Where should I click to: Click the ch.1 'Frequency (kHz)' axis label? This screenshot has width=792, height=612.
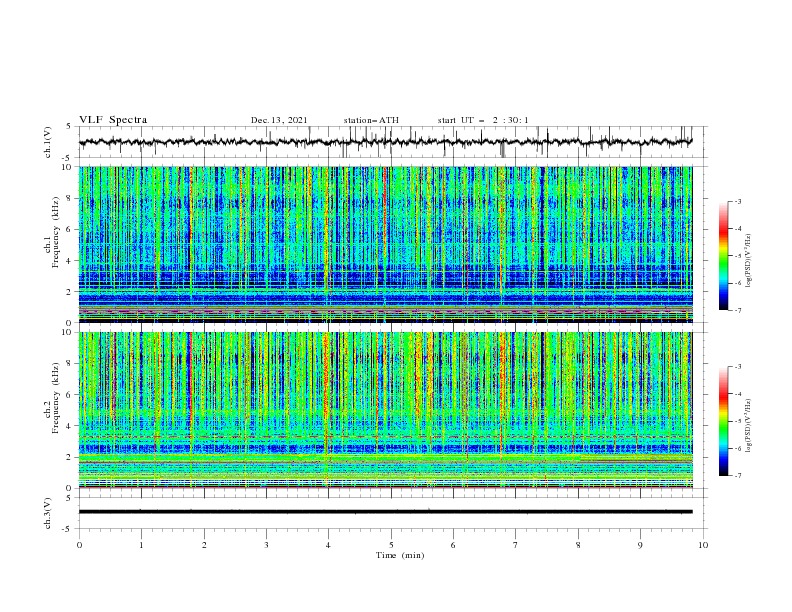55,232
